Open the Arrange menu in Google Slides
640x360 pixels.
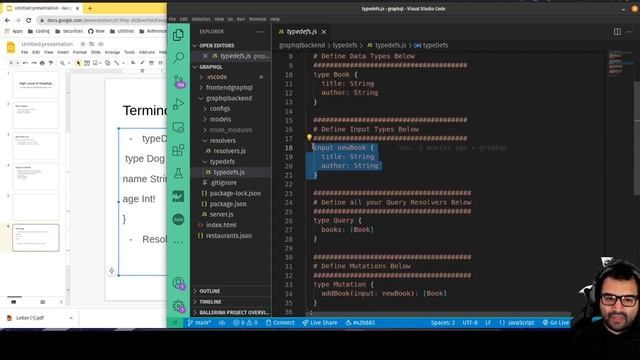(112, 52)
